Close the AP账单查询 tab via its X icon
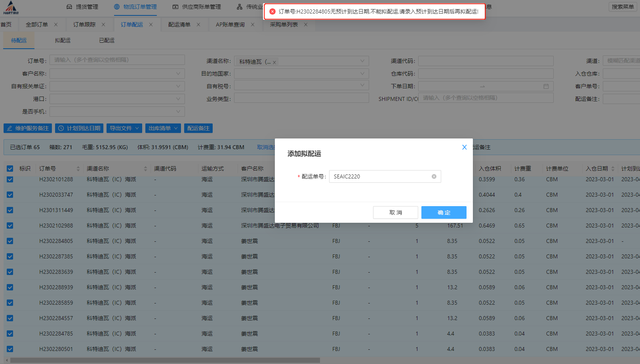 coord(253,25)
